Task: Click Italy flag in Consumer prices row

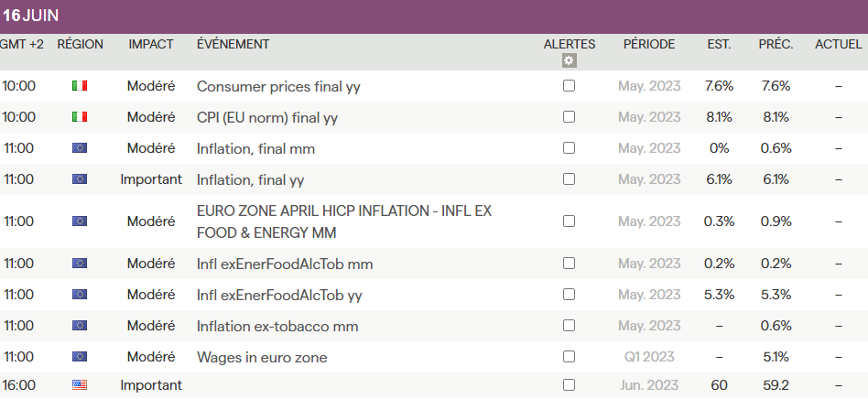Action: coord(80,86)
